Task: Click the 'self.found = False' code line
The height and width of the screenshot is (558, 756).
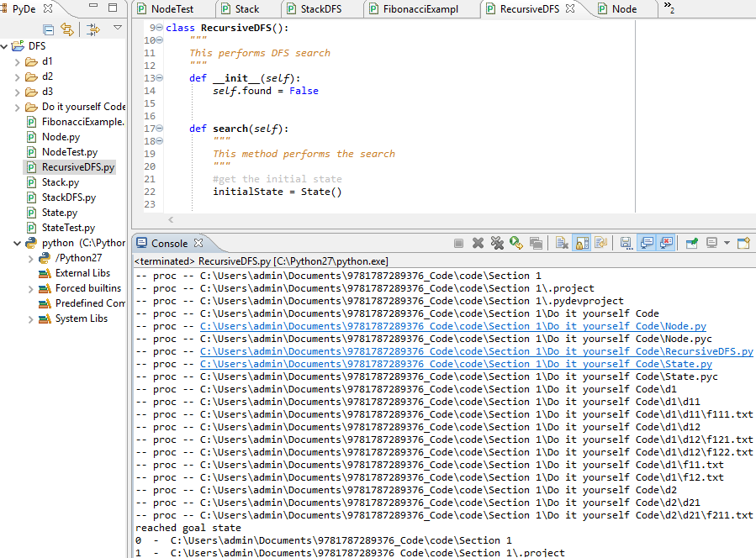Action: [x=266, y=91]
